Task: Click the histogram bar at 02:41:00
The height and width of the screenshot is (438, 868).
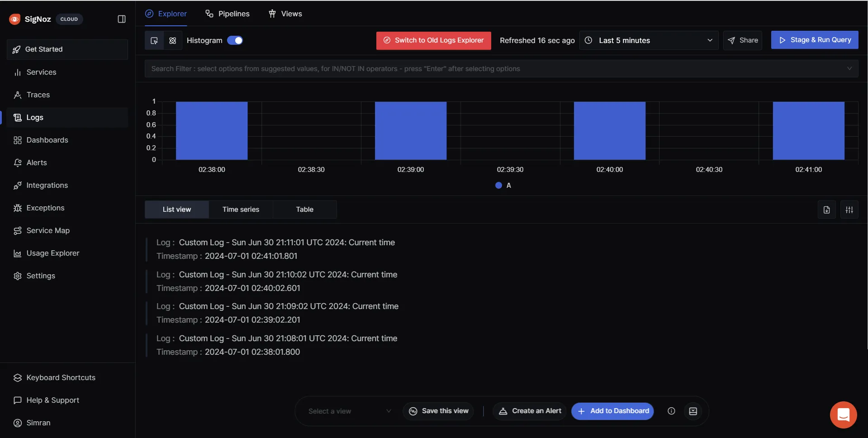Action: coord(809,131)
